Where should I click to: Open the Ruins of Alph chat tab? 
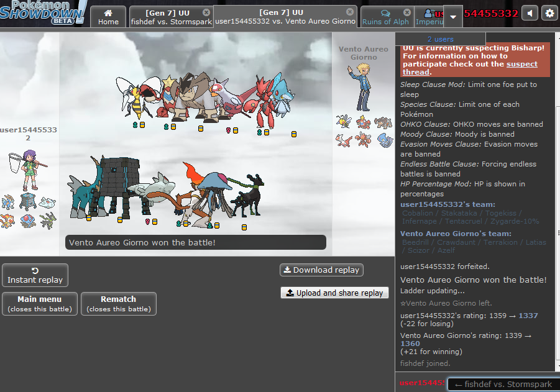pyautogui.click(x=385, y=17)
